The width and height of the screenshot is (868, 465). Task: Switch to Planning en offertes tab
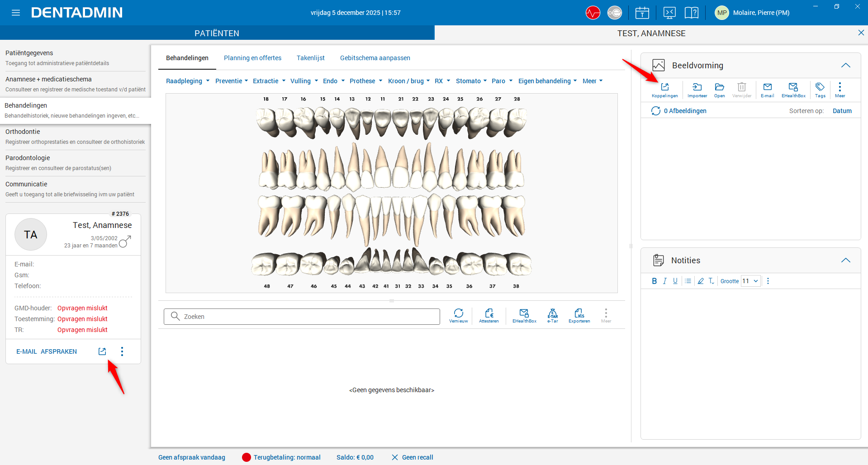pyautogui.click(x=252, y=58)
